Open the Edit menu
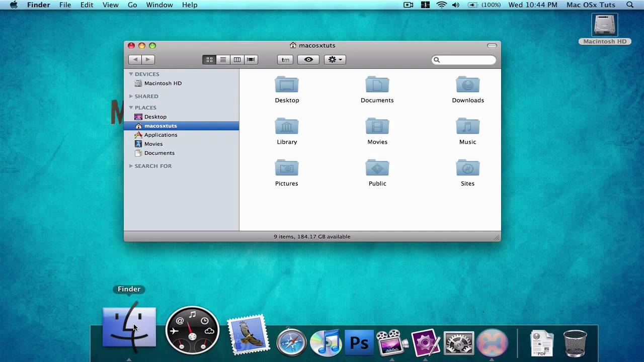 pyautogui.click(x=87, y=5)
